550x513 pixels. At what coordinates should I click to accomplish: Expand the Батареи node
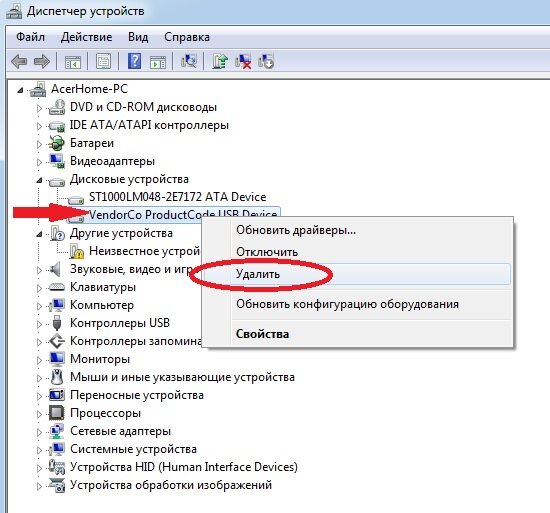40,144
